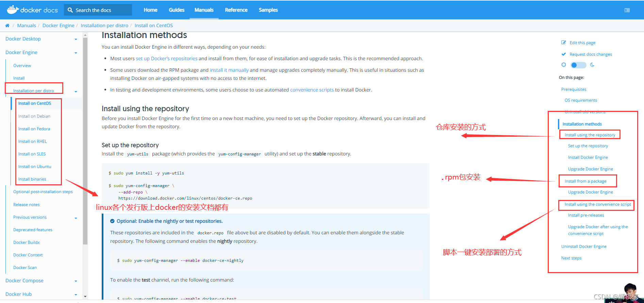This screenshot has height=303, width=644.
Task: Click Edit this page link
Action: coord(582,43)
